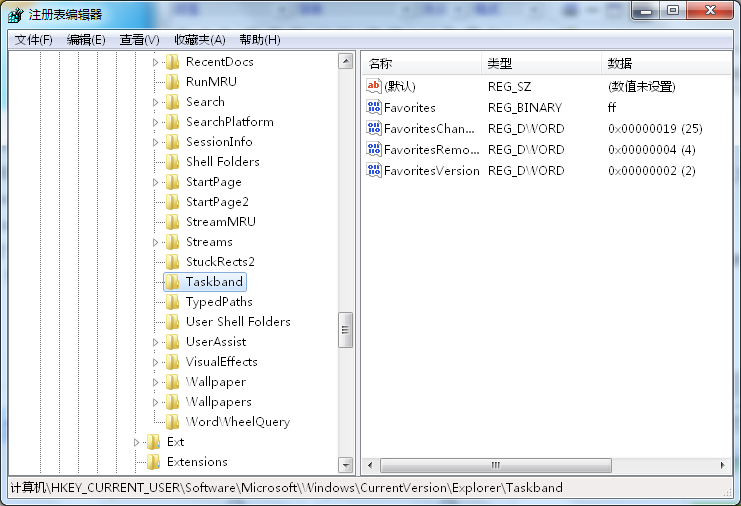
Task: Minimize the Registry Editor window
Action: click(x=646, y=10)
